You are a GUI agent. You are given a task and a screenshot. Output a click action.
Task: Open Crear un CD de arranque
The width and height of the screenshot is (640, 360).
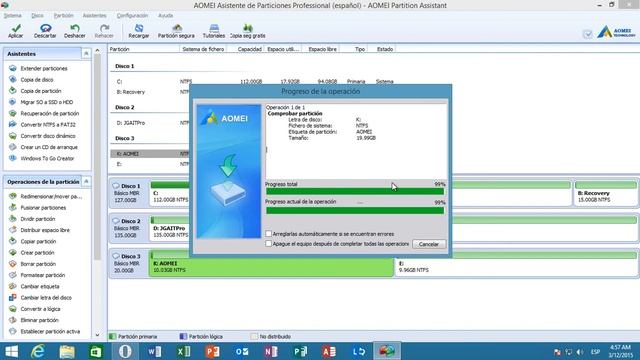(x=49, y=147)
